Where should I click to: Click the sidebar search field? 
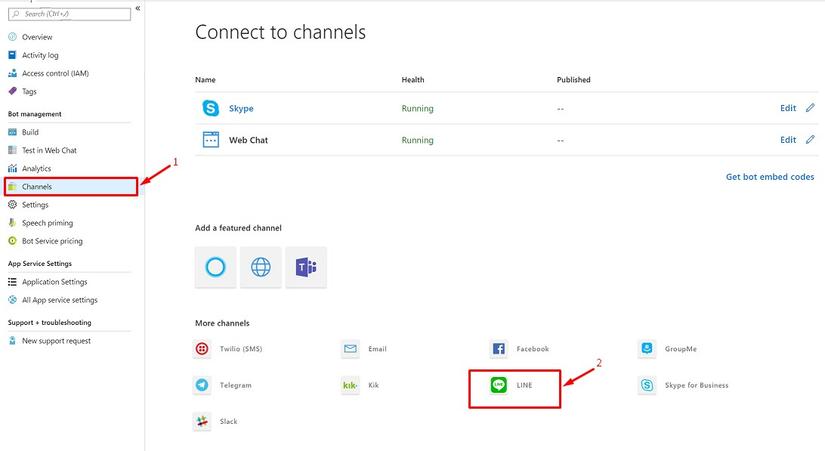[69, 14]
